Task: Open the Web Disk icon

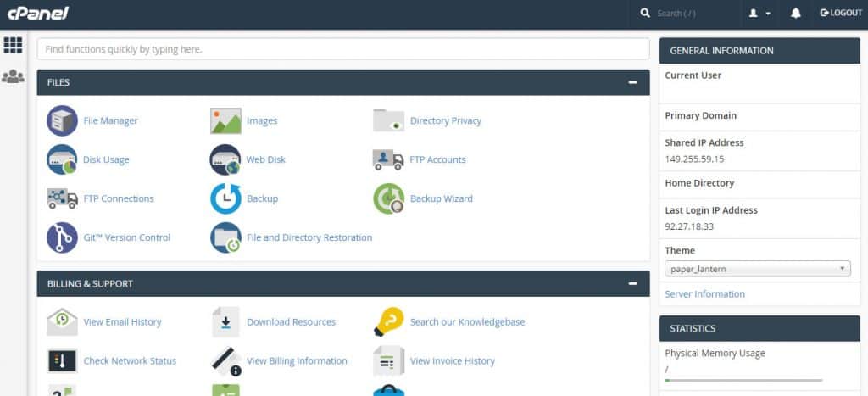Action: (225, 159)
